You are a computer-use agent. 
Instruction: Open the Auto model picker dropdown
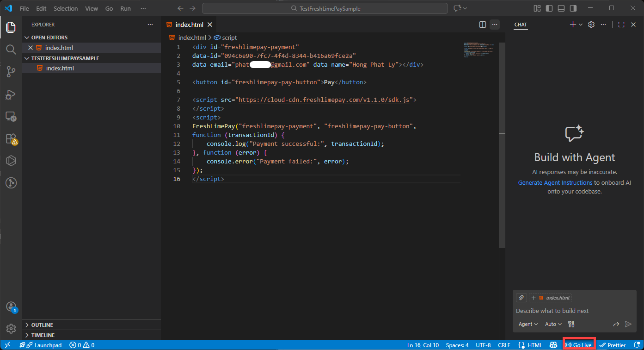tap(553, 324)
